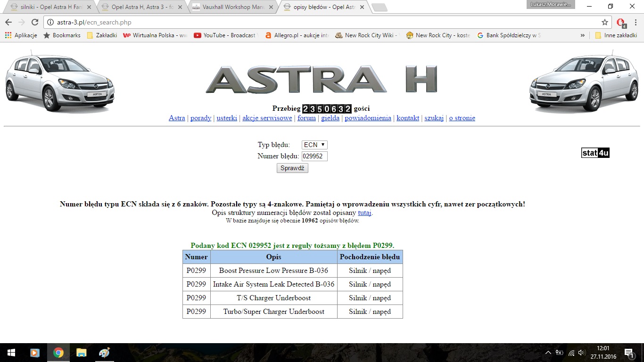Open the Typ błędu ECN dropdown
Viewport: 644px width, 362px height.
click(314, 145)
